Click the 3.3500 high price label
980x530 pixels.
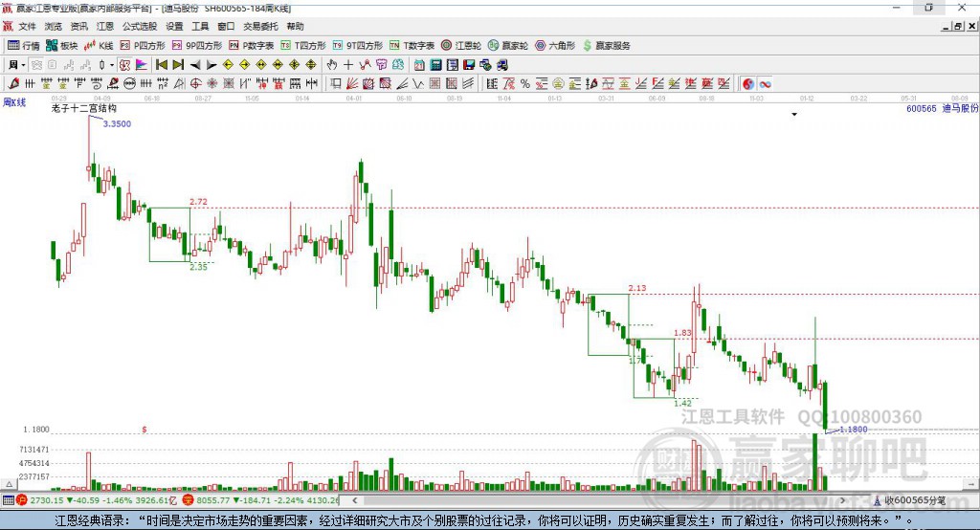(x=117, y=123)
